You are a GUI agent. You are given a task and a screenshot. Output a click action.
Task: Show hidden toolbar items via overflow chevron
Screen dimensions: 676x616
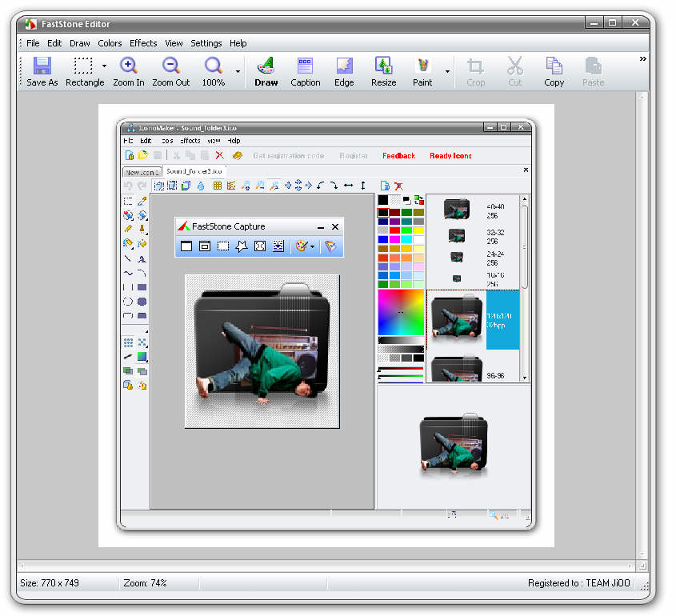(x=642, y=59)
